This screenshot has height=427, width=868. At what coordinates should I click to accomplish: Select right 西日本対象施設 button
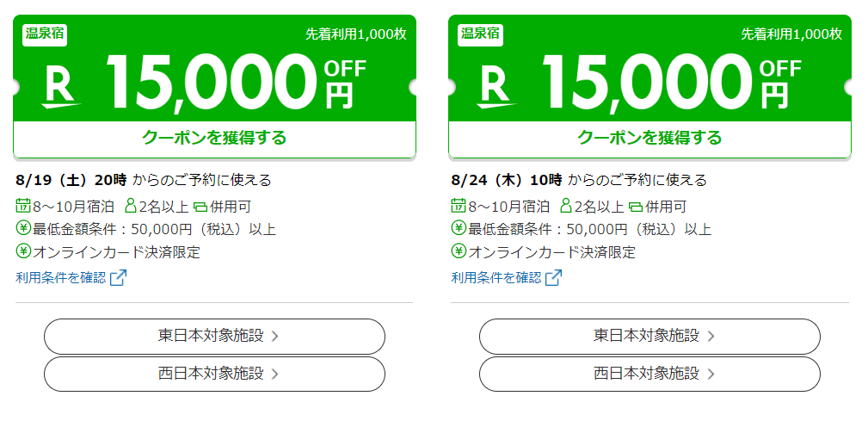point(649,374)
